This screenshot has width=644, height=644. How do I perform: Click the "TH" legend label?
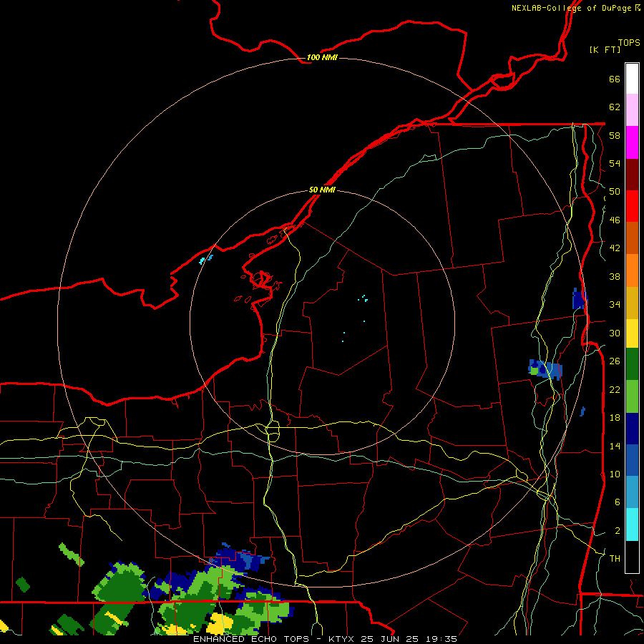click(x=615, y=558)
